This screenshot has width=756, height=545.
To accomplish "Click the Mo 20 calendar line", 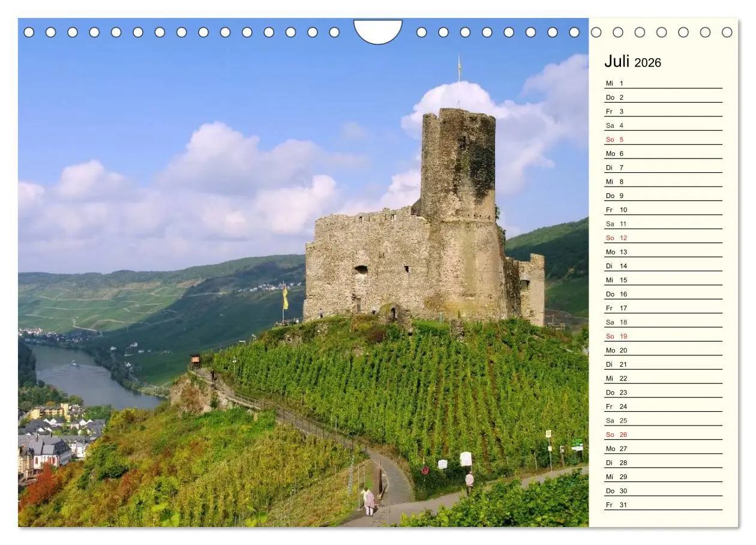I will (617, 350).
